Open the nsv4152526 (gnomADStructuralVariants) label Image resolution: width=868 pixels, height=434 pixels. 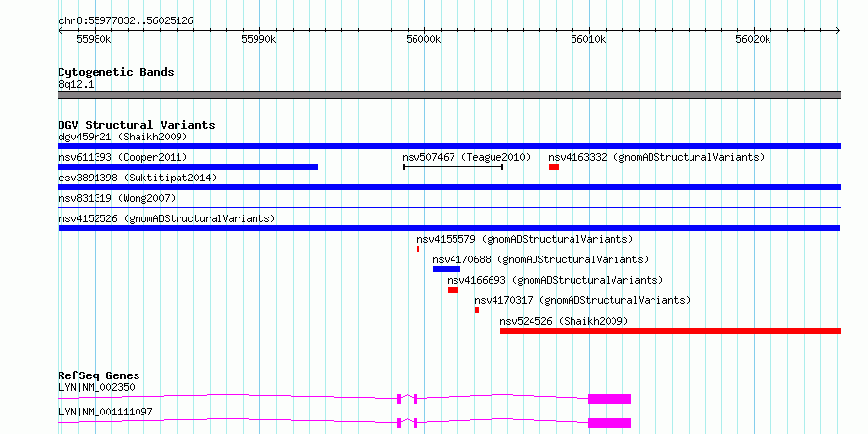167,218
